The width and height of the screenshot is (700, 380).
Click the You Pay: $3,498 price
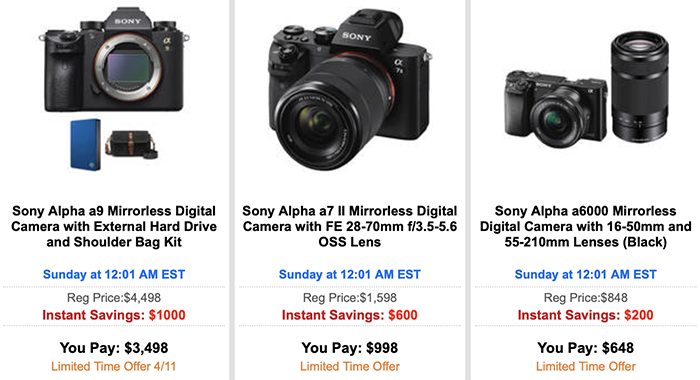pos(114,347)
